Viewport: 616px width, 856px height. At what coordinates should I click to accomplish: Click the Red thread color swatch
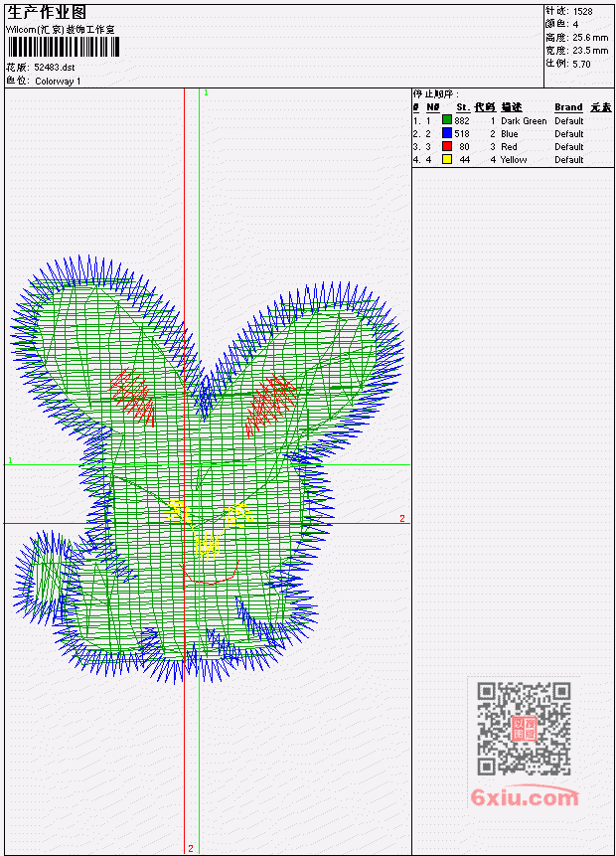pyautogui.click(x=447, y=146)
